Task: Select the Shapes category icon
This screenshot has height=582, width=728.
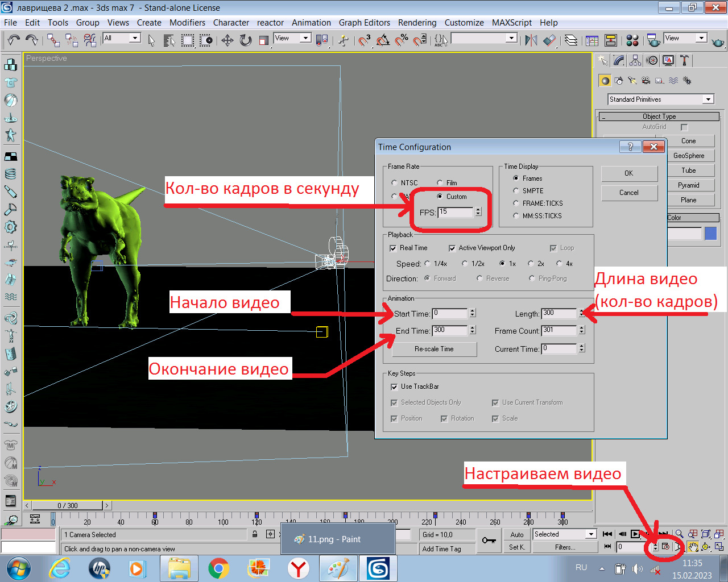Action: 619,81
